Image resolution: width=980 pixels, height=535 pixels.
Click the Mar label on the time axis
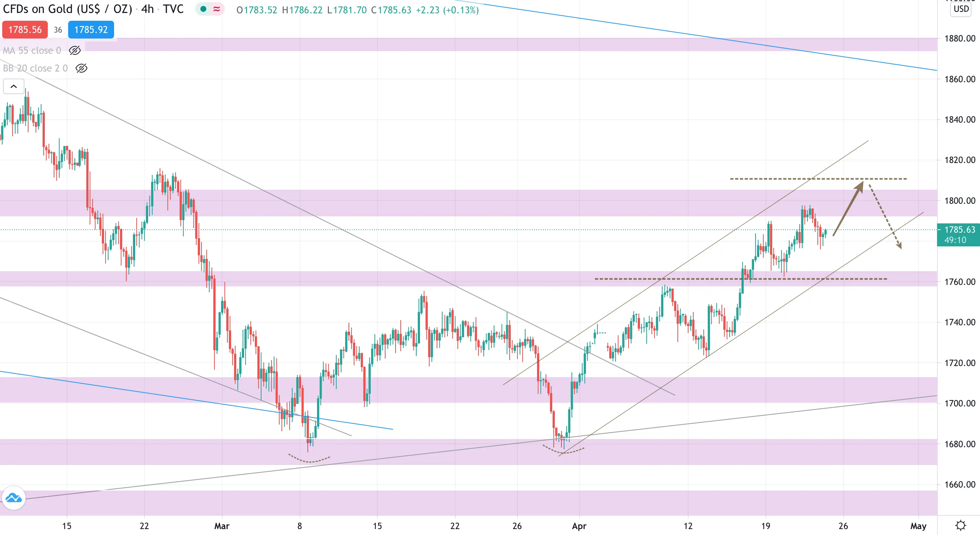(x=222, y=526)
